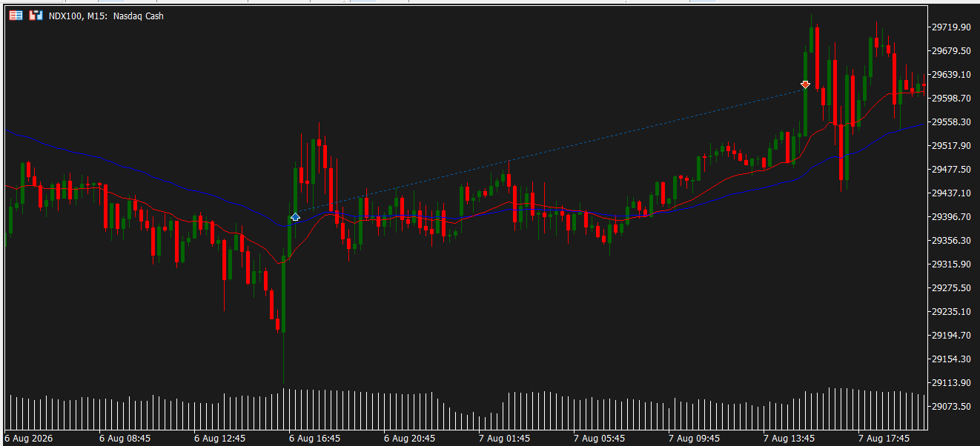
Task: Click the 7 Aug 13:45 time label
Action: (x=789, y=439)
